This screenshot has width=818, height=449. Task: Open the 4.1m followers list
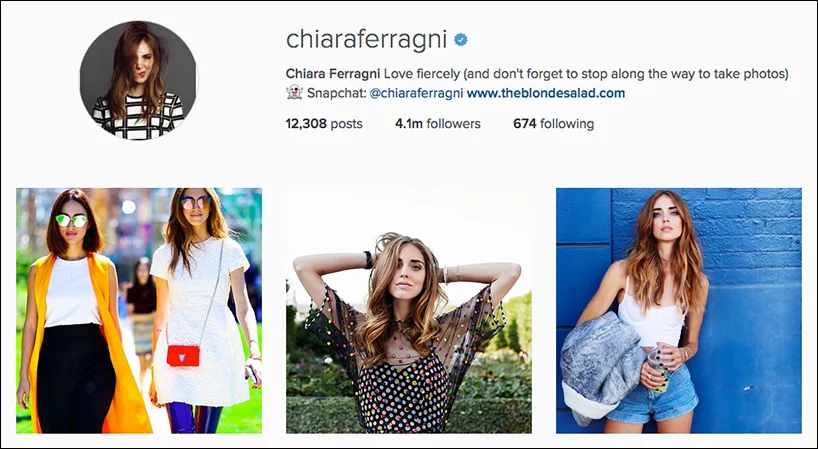coord(438,124)
